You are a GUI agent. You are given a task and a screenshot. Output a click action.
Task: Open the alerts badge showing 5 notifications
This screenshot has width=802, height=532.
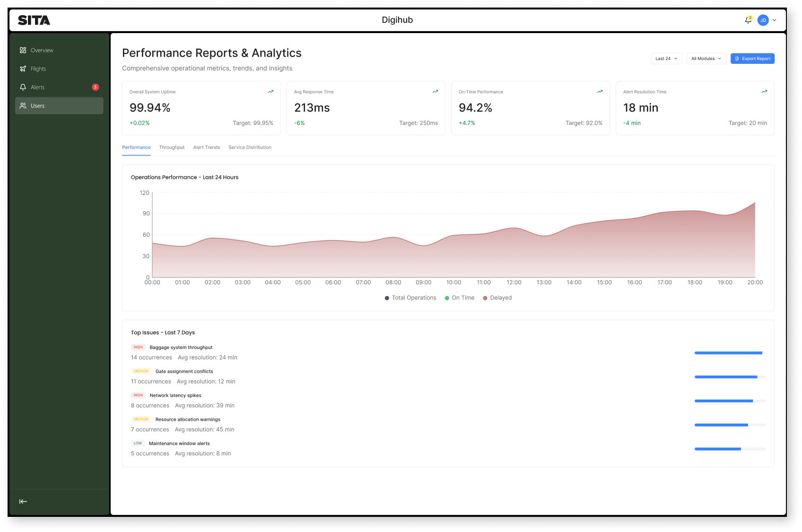click(96, 87)
